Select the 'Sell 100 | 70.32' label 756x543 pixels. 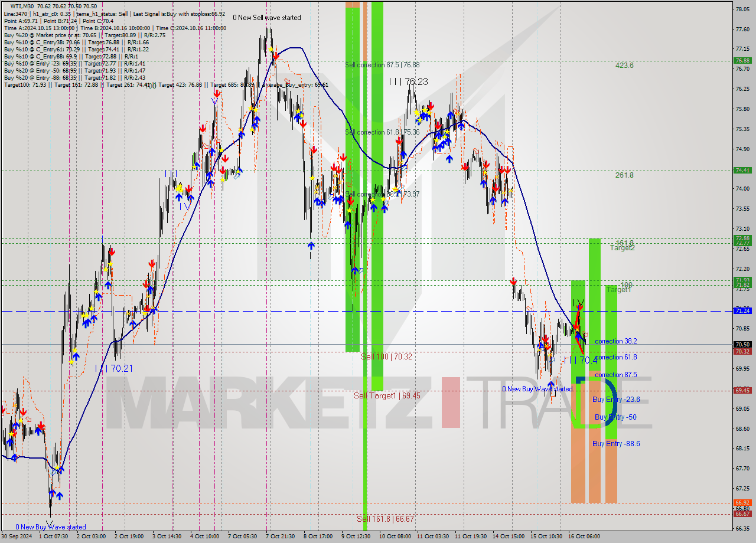[387, 357]
